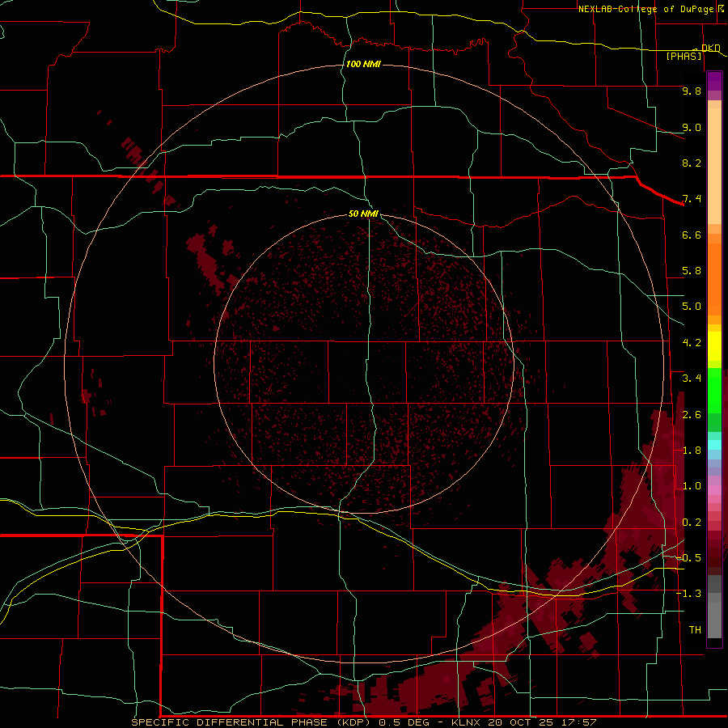728x728 pixels.
Task: Click the 7.4 value on the color scale
Action: coord(692,199)
